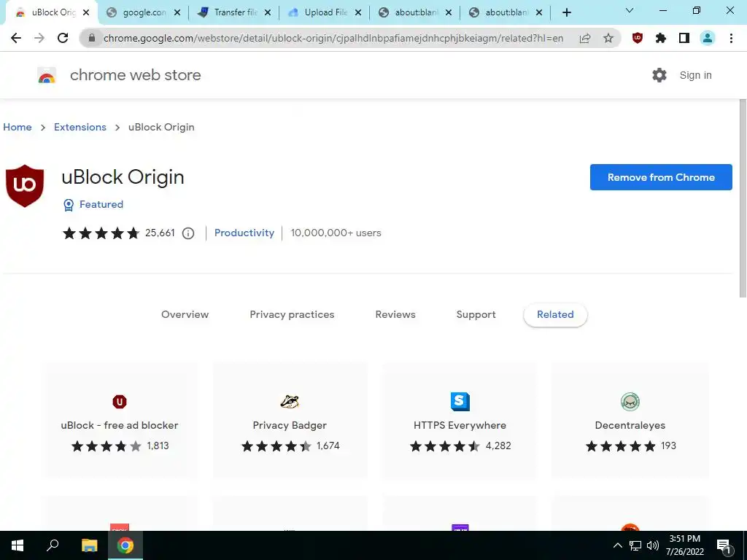Open Chrome three-dot menu
This screenshot has height=560, width=747.
coord(731,38)
